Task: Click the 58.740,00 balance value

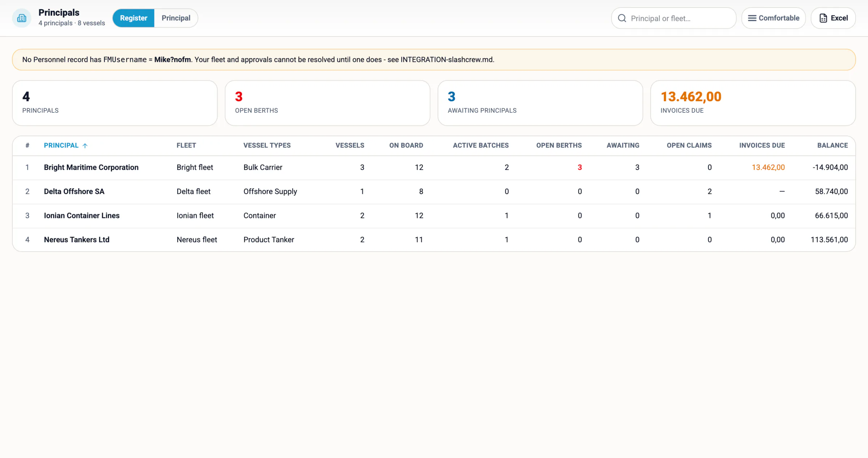Action: (x=831, y=192)
